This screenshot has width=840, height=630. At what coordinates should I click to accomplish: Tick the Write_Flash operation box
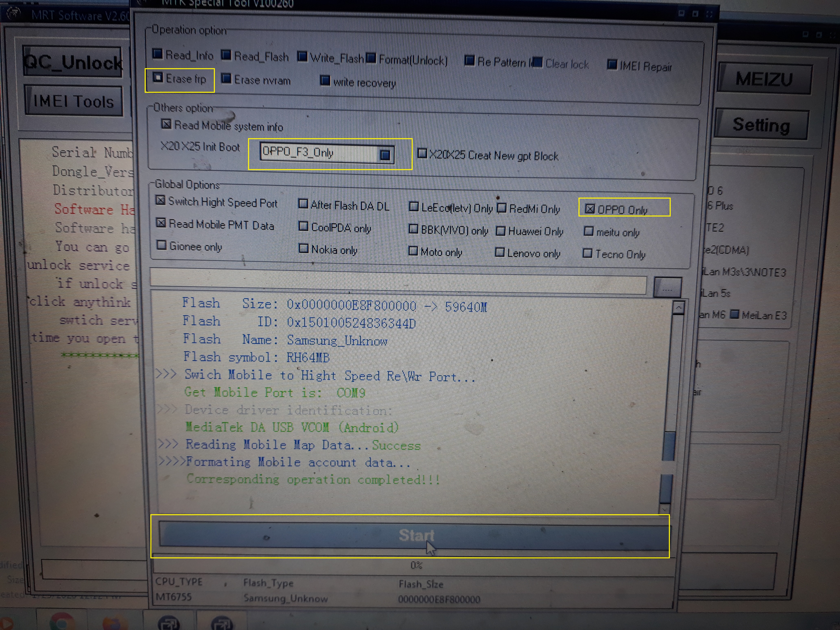303,57
